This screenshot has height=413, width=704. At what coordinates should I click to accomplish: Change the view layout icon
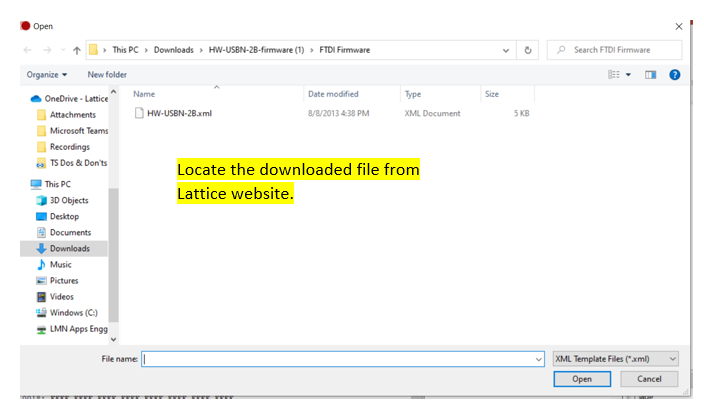point(614,75)
